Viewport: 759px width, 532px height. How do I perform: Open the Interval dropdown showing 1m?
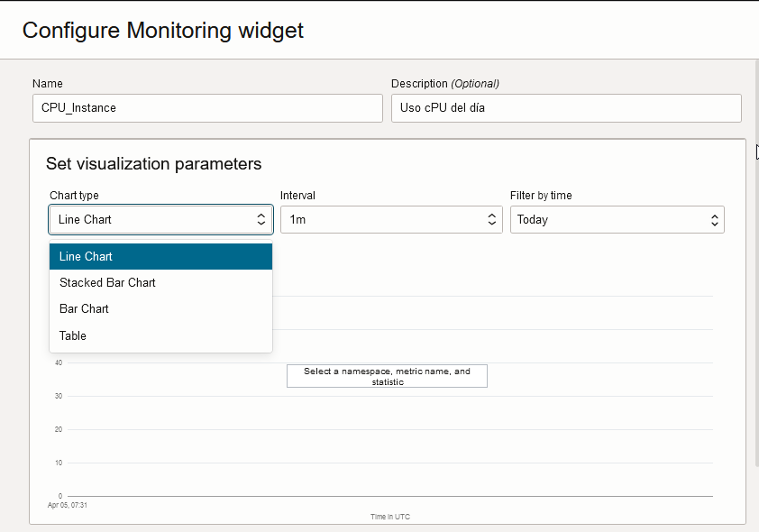(391, 219)
